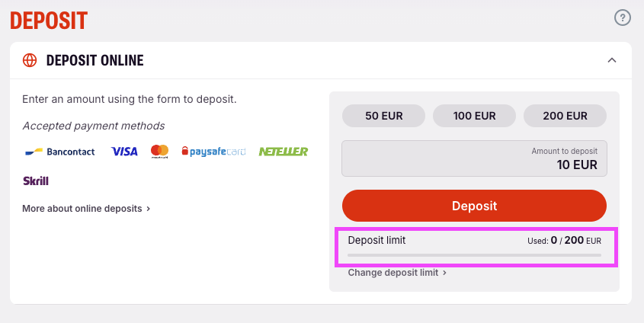This screenshot has height=323, width=644.
Task: Click the deposit limit progress bar
Action: coord(474,255)
